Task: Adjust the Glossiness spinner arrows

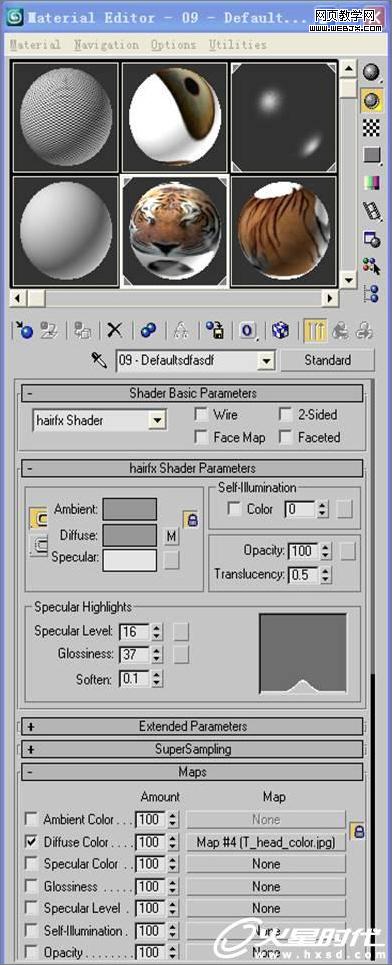Action: pos(157,654)
